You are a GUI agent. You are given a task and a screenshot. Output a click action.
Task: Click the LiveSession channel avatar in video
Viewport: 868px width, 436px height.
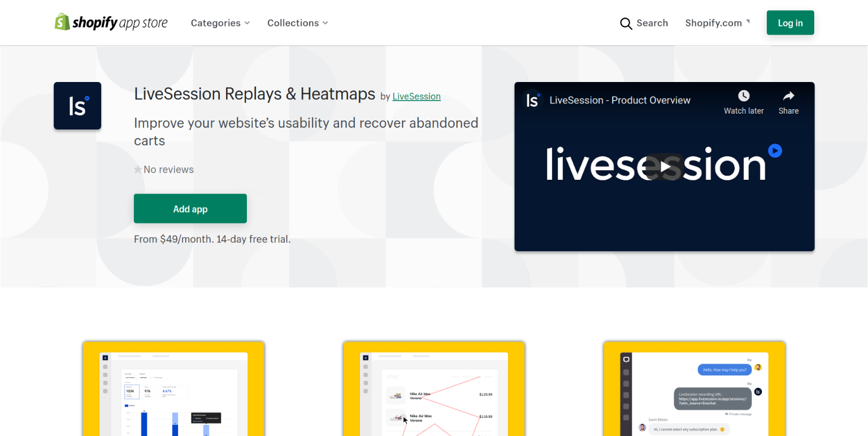point(532,100)
